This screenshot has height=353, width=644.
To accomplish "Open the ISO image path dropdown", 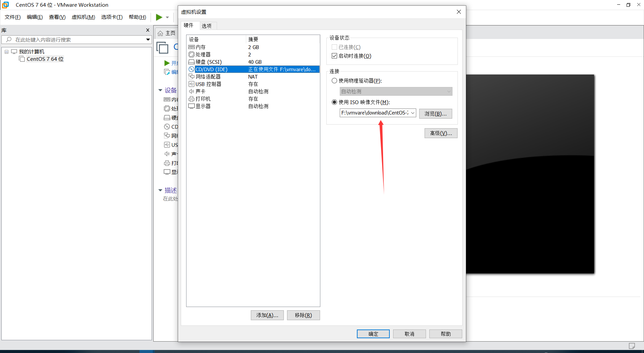I will 413,113.
